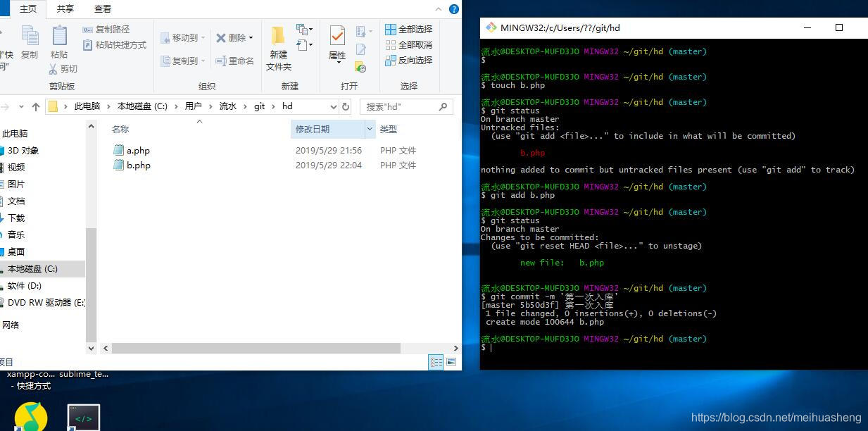Open Explorer help question-mark icon

[454, 9]
